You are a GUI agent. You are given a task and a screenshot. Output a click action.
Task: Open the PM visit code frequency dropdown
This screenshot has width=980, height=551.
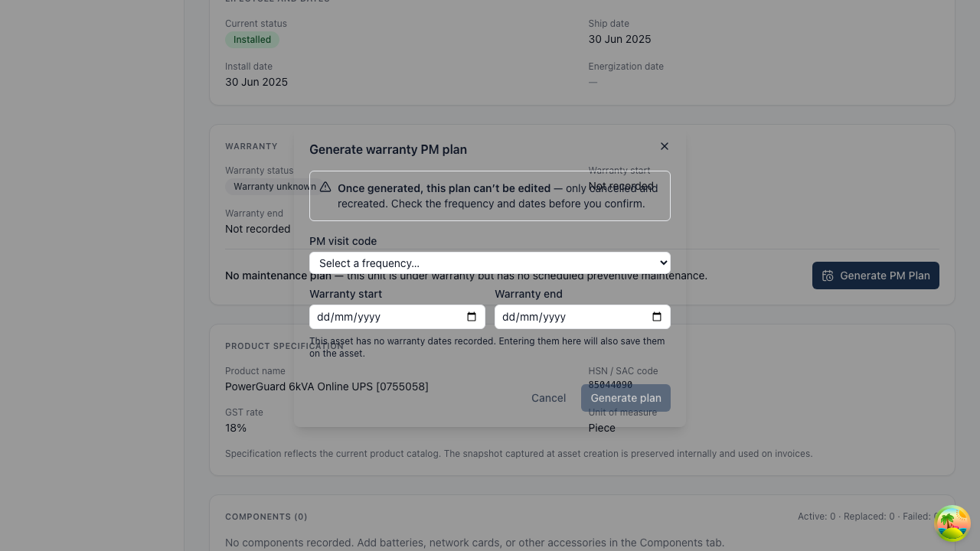(490, 263)
